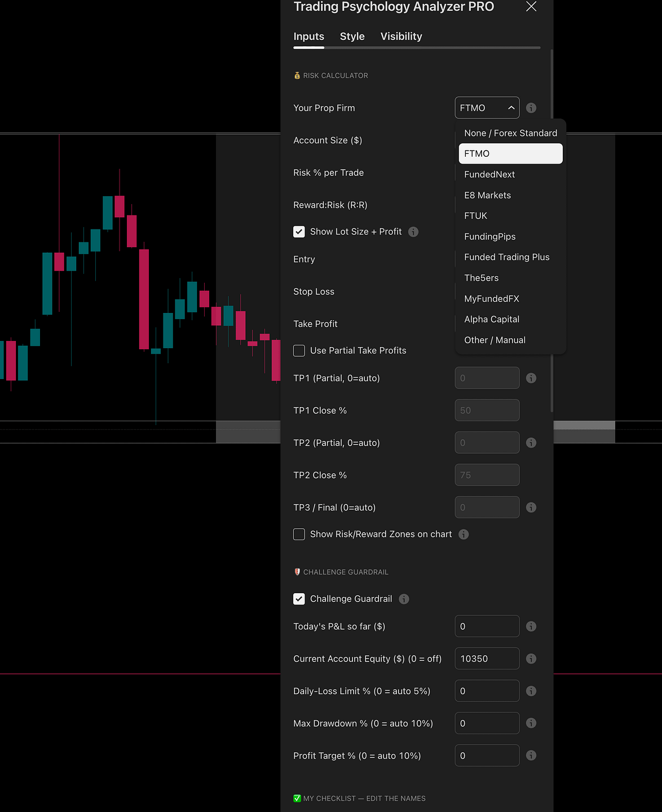Click the Stop Loss label
Screen dimensions: 662x812
pyautogui.click(x=314, y=292)
